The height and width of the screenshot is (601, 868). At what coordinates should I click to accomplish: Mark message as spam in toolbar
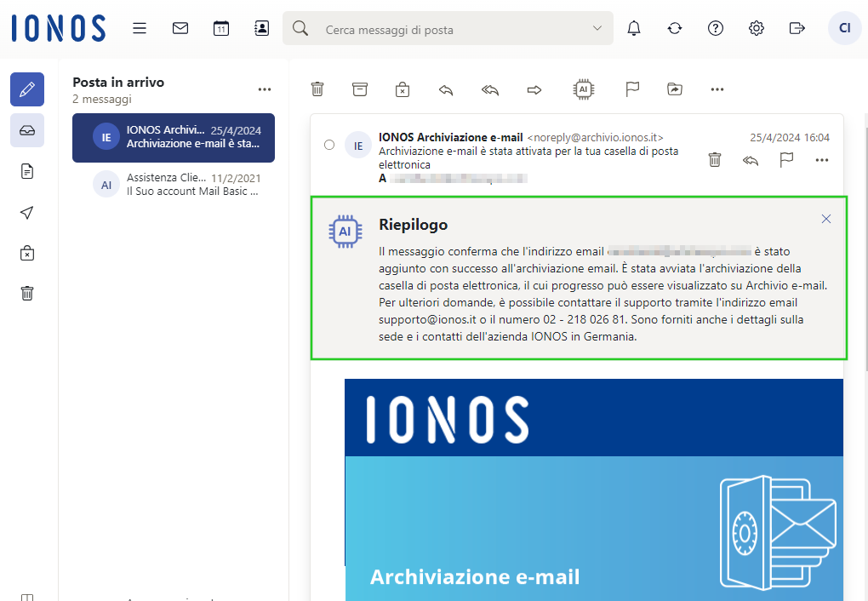(403, 89)
